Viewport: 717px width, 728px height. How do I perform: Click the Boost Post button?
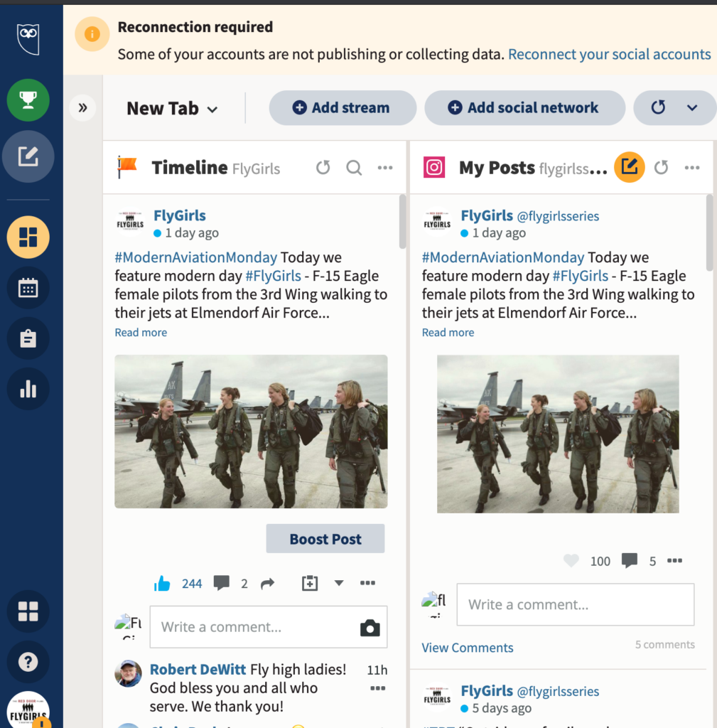[325, 539]
